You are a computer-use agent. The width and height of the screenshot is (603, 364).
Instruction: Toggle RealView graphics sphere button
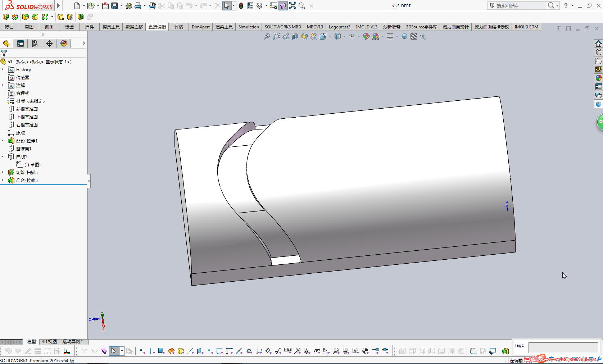coord(404,36)
